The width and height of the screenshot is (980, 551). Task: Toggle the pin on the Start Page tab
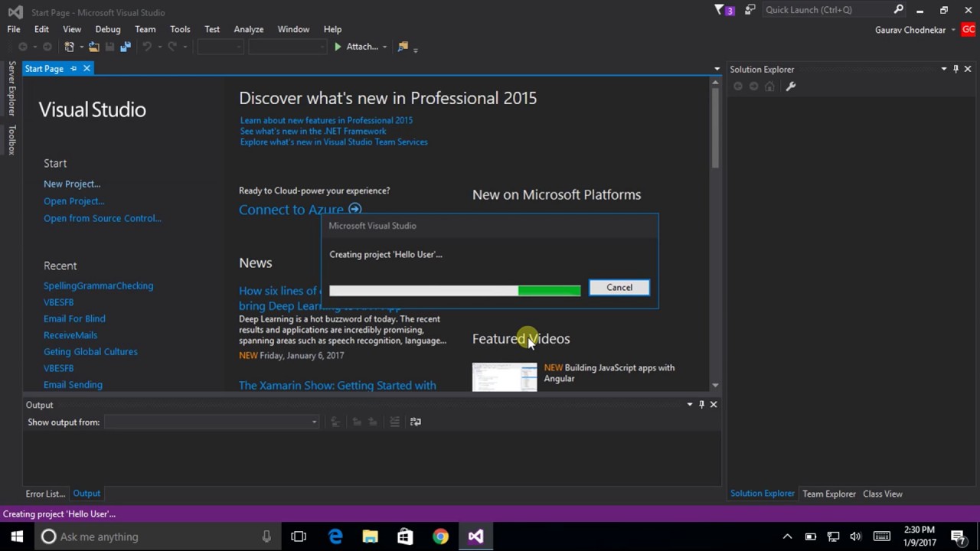(x=73, y=69)
